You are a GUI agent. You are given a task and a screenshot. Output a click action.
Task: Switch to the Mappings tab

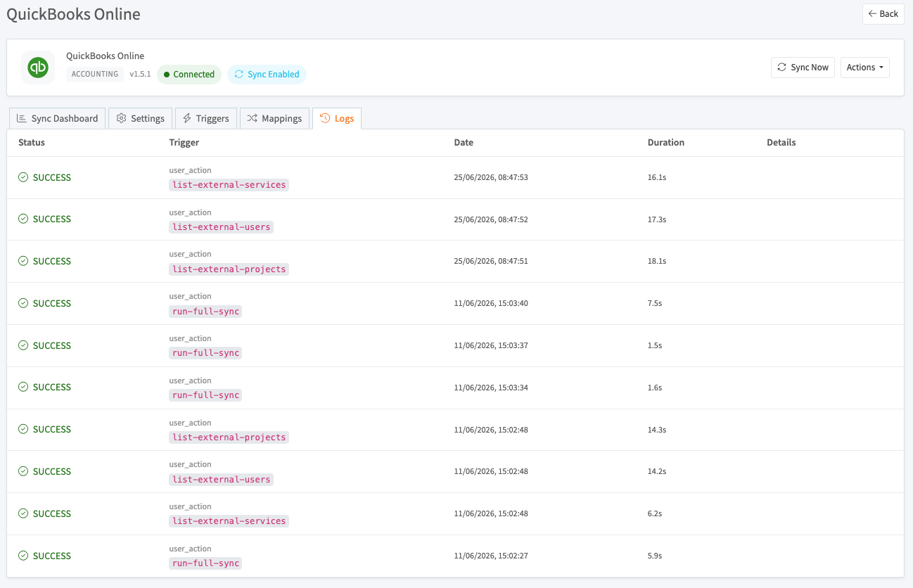[274, 118]
